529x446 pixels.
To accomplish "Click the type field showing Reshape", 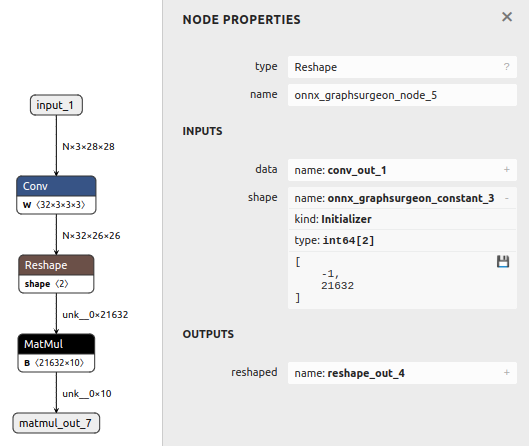I will click(x=402, y=67).
